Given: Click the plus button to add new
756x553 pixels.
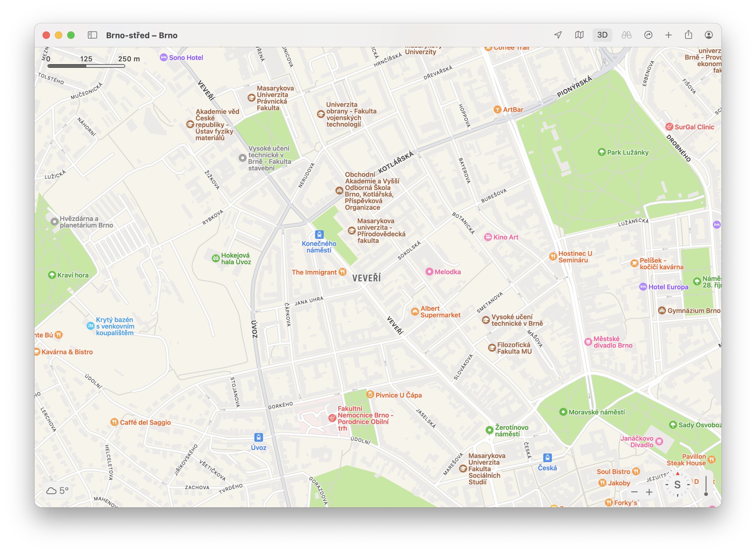Looking at the screenshot, I should (x=668, y=35).
